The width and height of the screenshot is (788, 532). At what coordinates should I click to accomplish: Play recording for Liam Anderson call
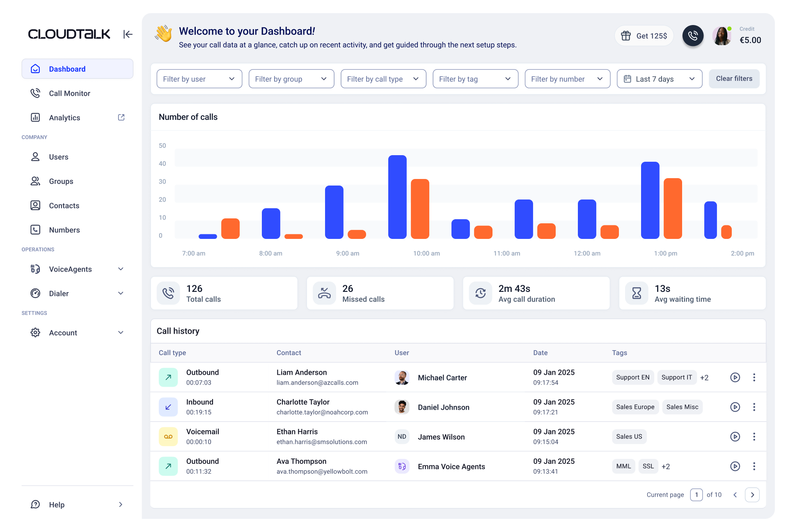(x=735, y=377)
